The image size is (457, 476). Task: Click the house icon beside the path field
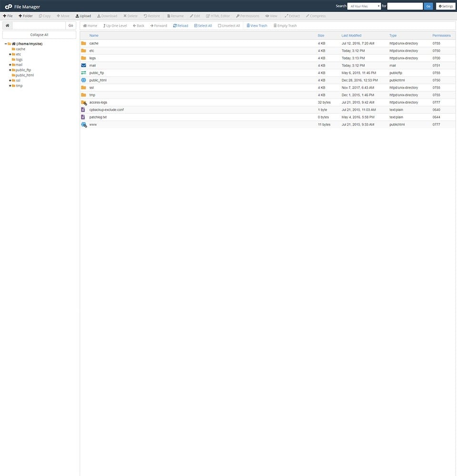7,25
